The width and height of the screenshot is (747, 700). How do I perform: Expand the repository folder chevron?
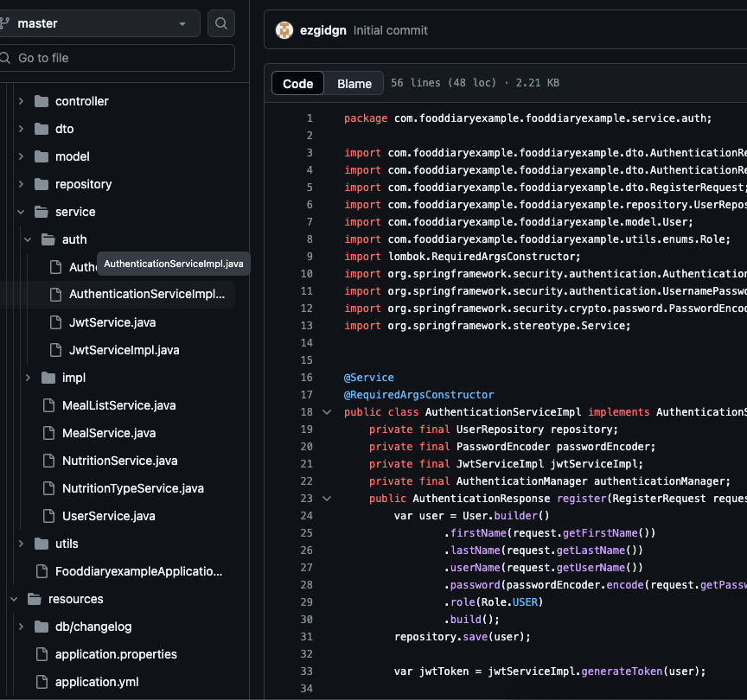pyautogui.click(x=21, y=184)
